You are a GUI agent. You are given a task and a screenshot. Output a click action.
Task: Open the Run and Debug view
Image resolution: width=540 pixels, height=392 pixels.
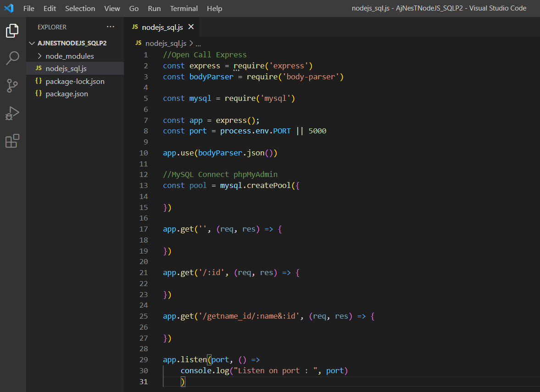pos(12,113)
